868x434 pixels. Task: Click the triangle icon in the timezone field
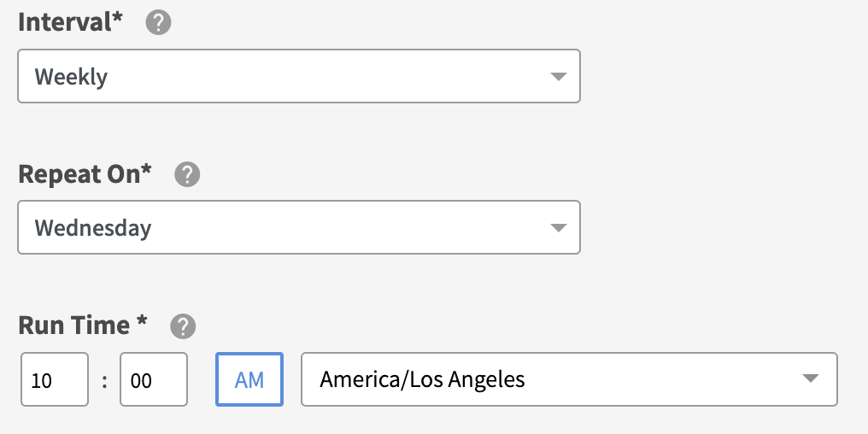tap(811, 379)
